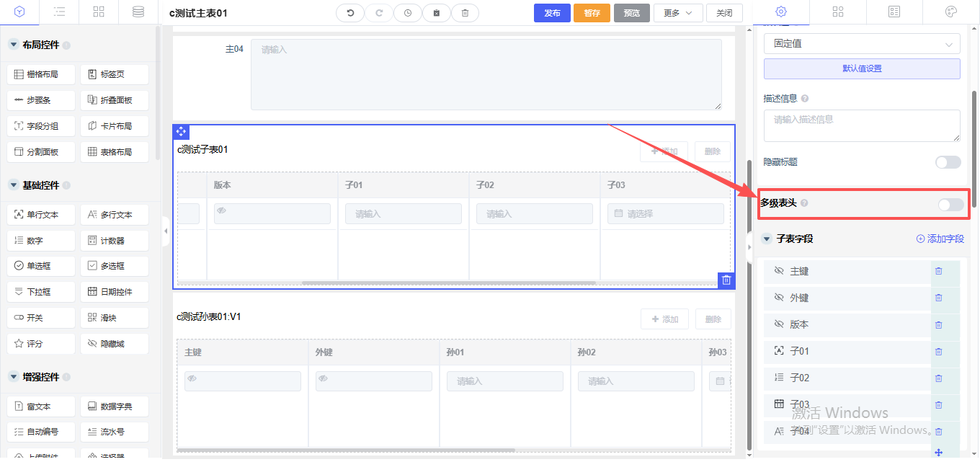This screenshot has width=980, height=462.
Task: Click the trash icon in top toolbar
Action: (x=465, y=13)
